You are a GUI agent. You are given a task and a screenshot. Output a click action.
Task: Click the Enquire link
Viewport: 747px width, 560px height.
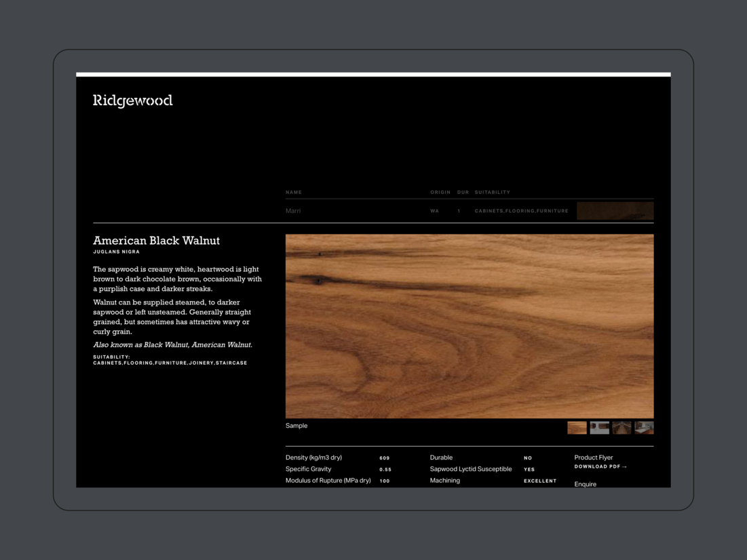click(x=585, y=484)
